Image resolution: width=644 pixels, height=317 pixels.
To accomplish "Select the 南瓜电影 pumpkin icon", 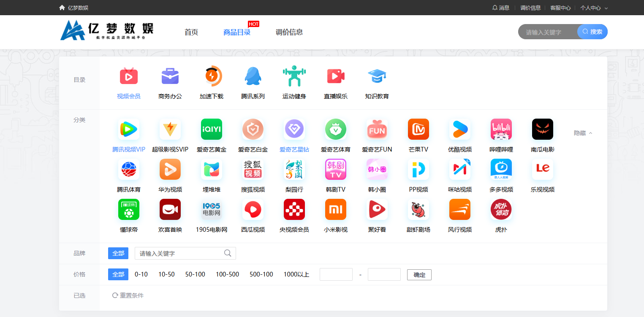I will (543, 129).
